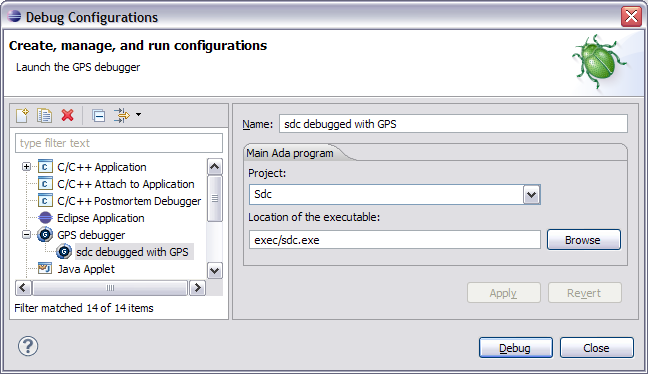Click the sdc debugged with GPS icon
Screen dimensions: 648x374
point(64,252)
